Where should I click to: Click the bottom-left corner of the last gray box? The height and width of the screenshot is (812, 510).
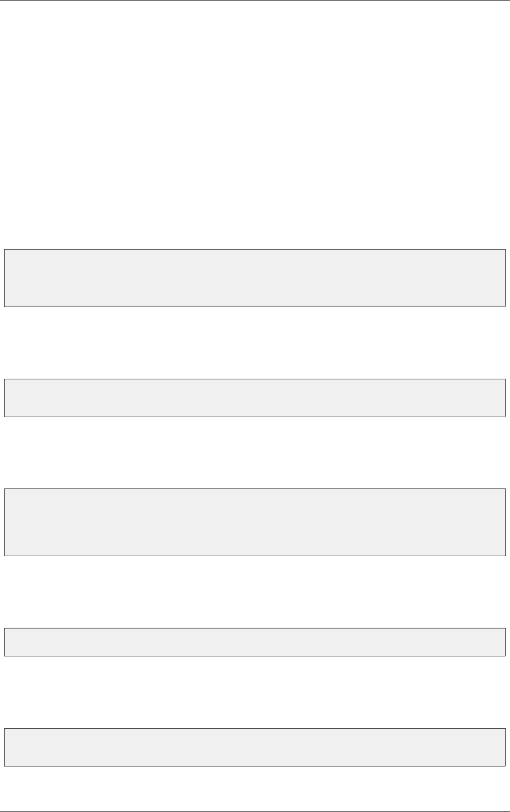click(5, 765)
